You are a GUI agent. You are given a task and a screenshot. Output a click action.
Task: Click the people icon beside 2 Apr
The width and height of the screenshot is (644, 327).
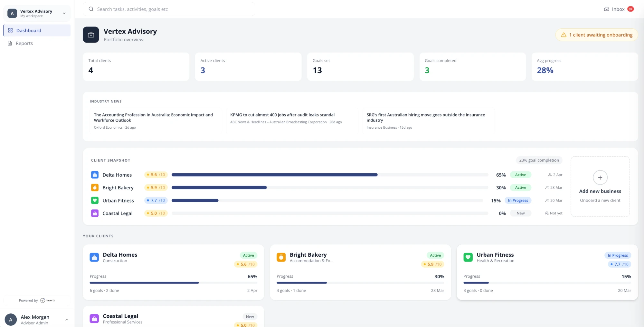[550, 175]
